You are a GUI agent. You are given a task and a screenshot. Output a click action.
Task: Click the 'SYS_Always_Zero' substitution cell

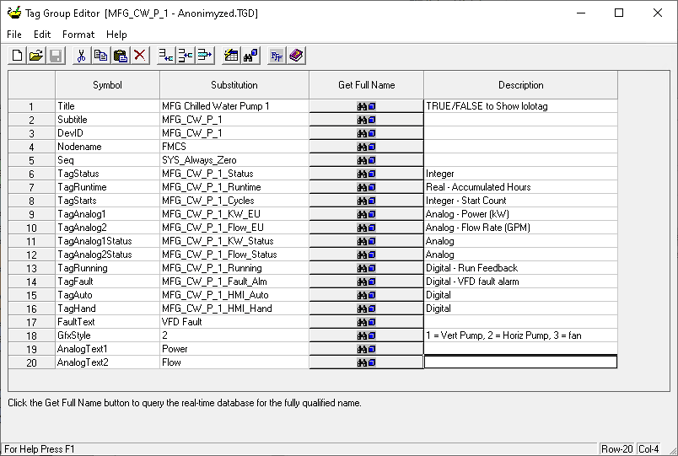click(234, 160)
